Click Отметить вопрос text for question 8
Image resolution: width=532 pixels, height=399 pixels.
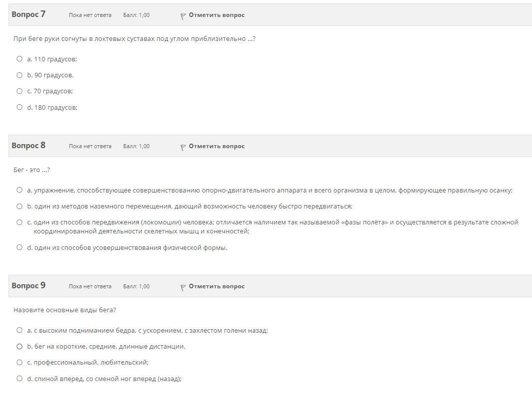(217, 146)
